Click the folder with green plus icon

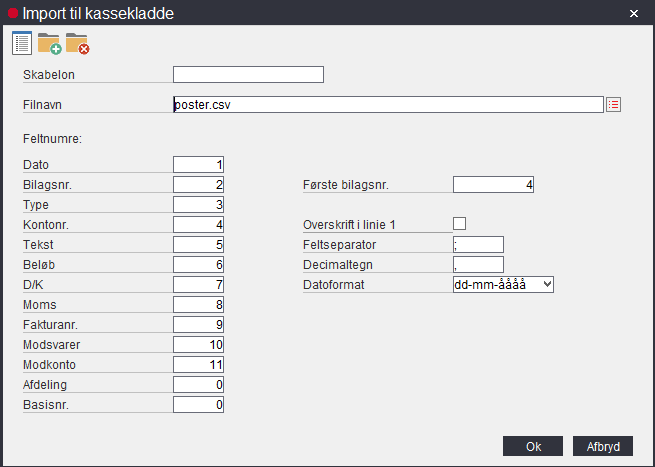click(50, 43)
